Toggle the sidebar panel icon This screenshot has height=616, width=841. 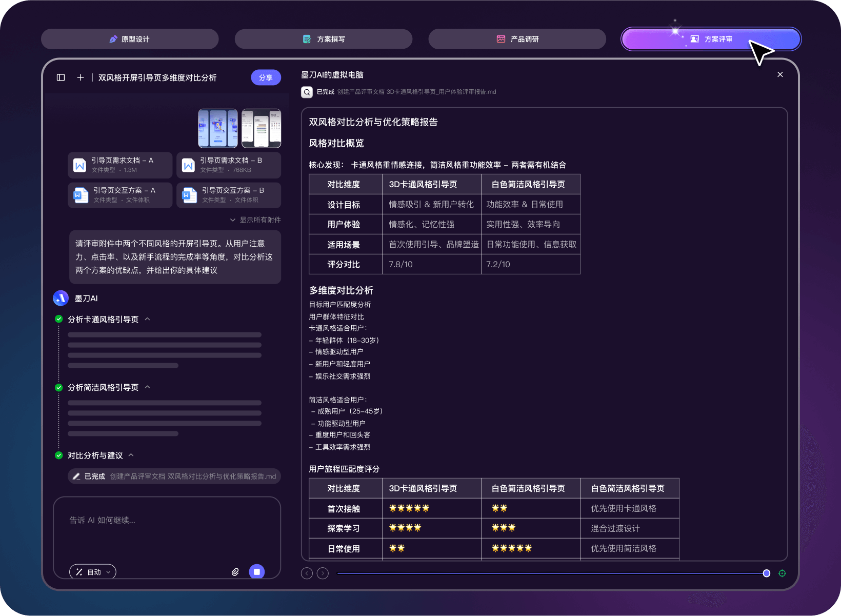pyautogui.click(x=61, y=77)
